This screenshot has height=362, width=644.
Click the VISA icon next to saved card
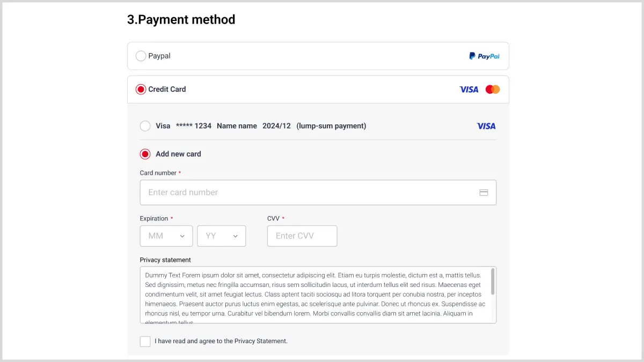coord(486,125)
